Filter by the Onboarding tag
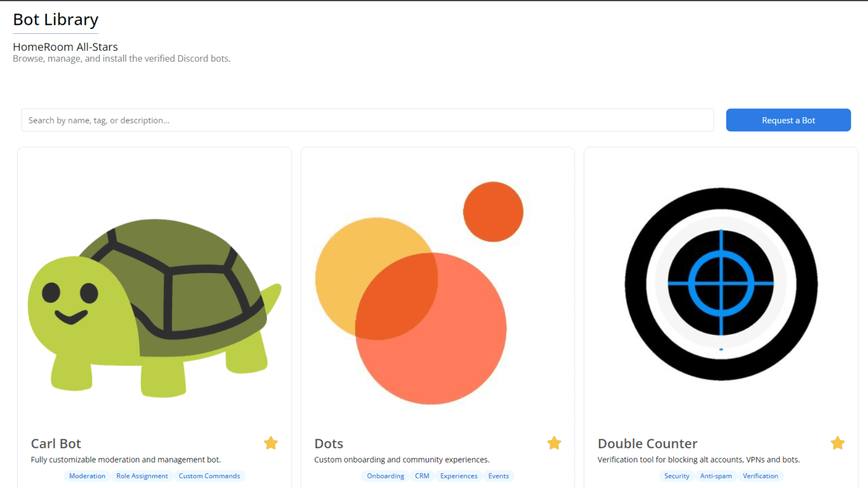 pyautogui.click(x=386, y=476)
